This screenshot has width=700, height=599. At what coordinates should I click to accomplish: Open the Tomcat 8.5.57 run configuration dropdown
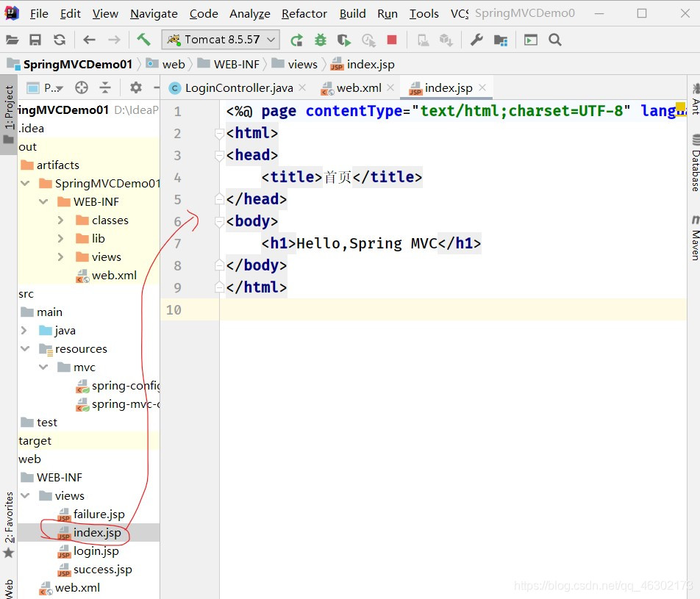[221, 40]
